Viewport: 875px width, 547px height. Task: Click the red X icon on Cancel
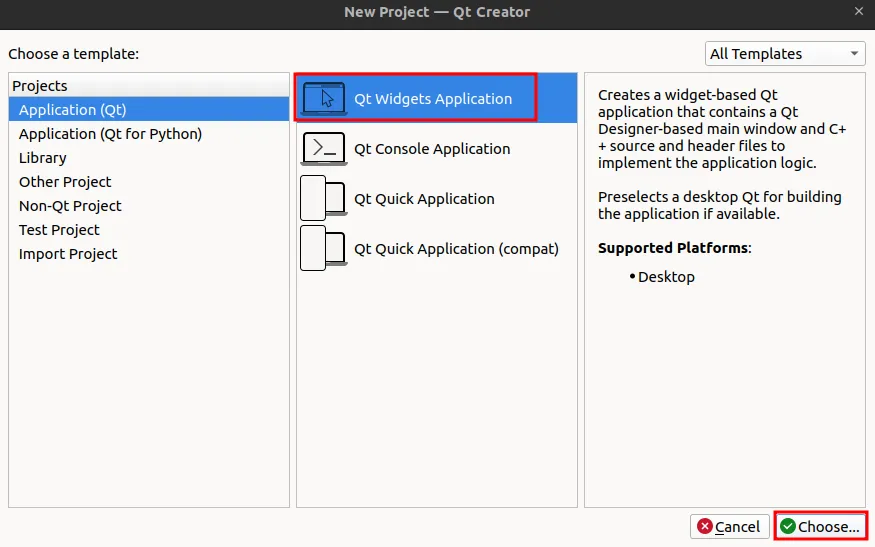click(705, 526)
